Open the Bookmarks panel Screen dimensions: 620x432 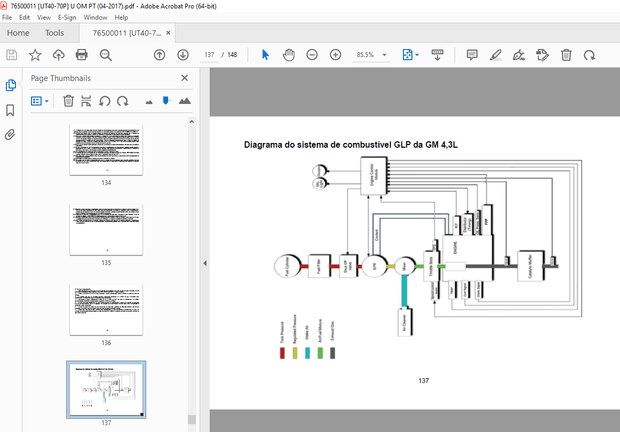10,110
